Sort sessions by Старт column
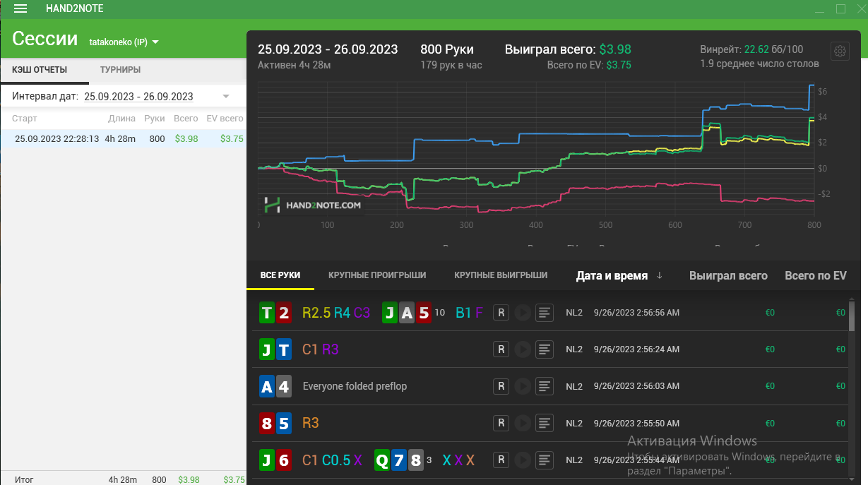The width and height of the screenshot is (868, 485). click(25, 119)
